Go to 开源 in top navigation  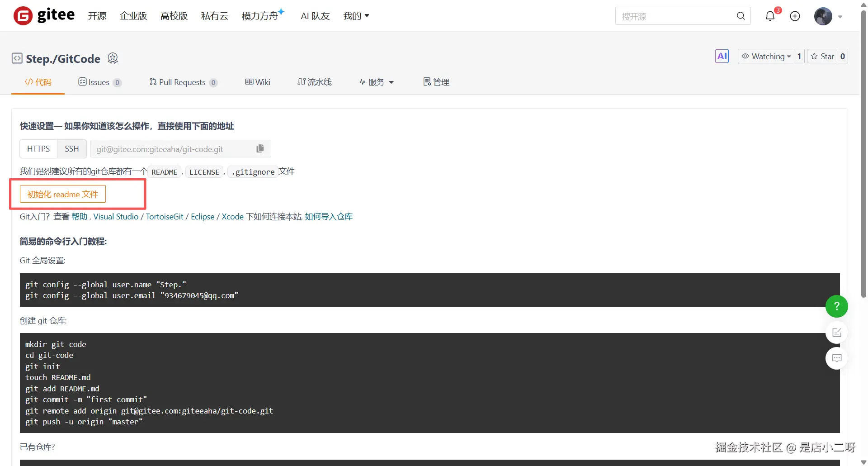(97, 16)
